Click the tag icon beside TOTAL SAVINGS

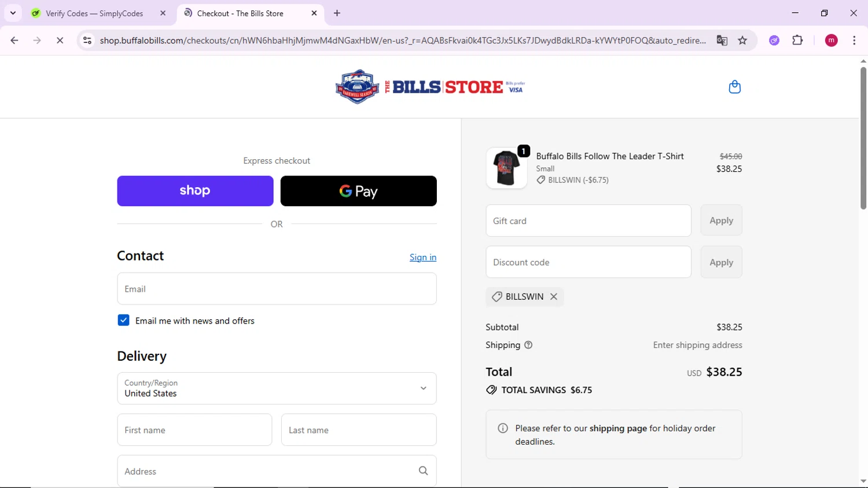(x=491, y=390)
